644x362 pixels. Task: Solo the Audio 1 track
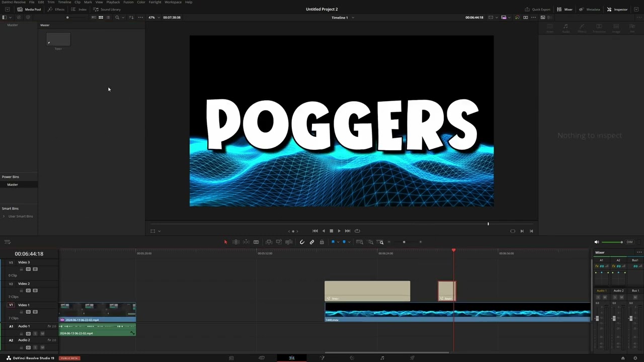coord(35,333)
